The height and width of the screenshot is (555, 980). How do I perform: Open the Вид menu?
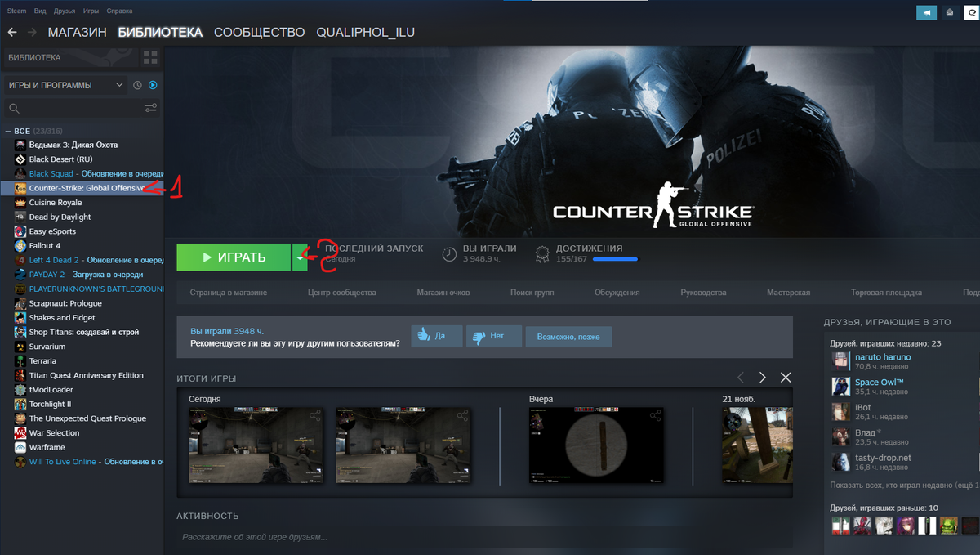coord(41,10)
